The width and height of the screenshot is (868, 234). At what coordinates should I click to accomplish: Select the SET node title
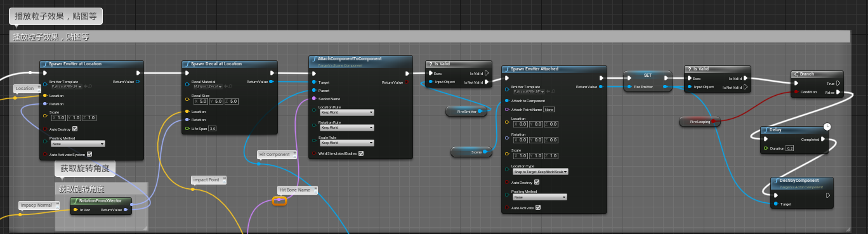pyautogui.click(x=647, y=75)
